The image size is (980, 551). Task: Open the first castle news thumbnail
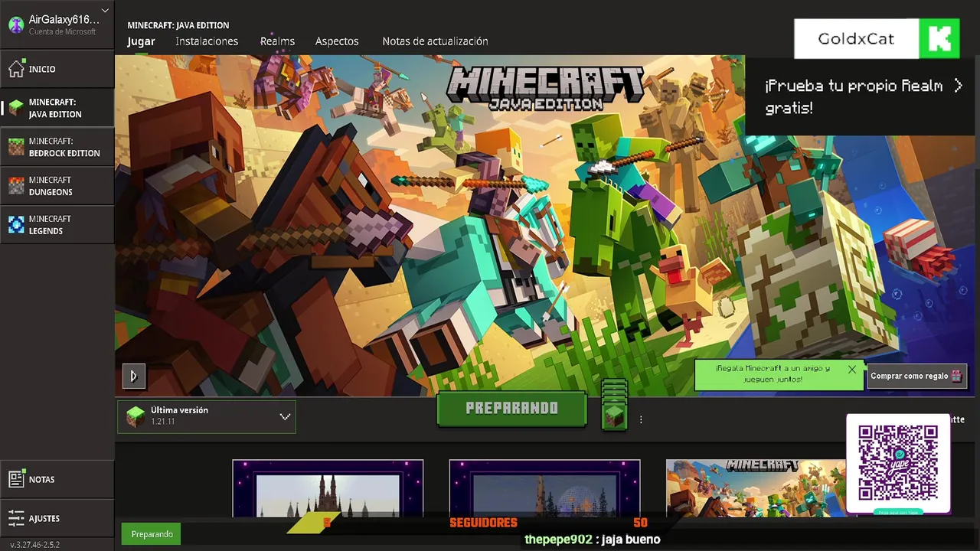tap(328, 488)
